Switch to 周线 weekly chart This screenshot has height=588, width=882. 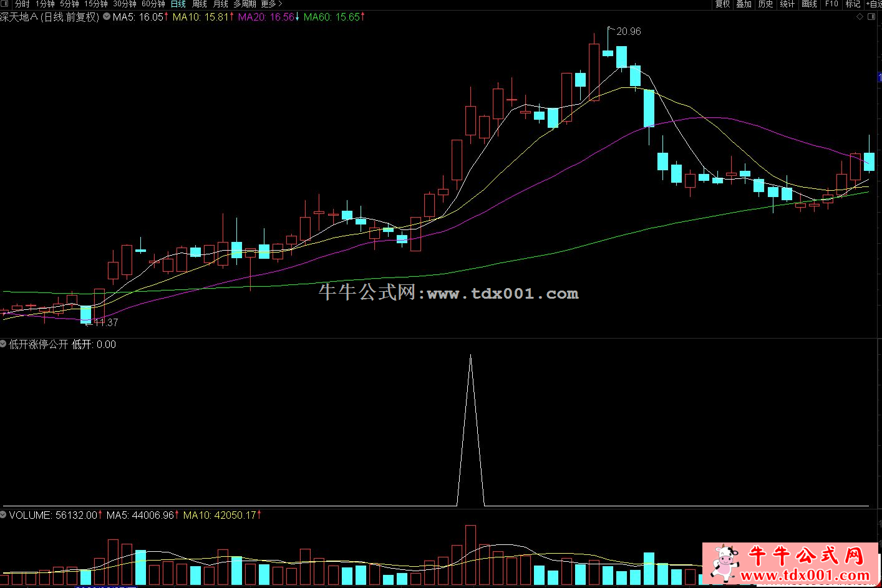(x=200, y=4)
